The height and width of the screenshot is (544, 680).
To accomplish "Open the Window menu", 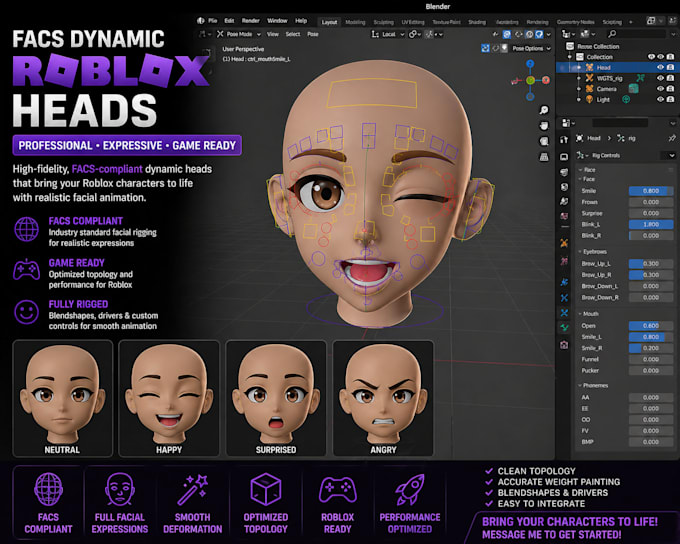I will click(x=277, y=21).
